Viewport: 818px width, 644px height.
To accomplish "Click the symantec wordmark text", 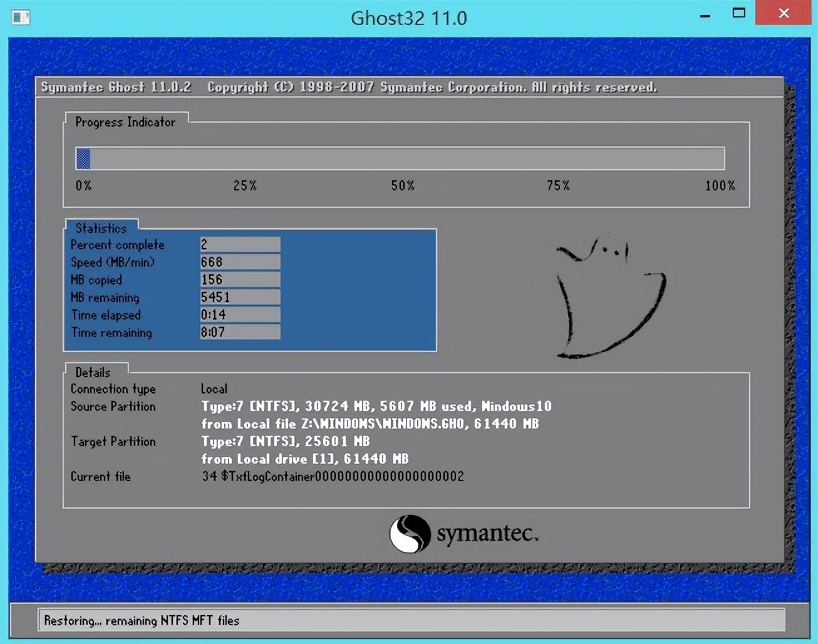I will (x=487, y=534).
